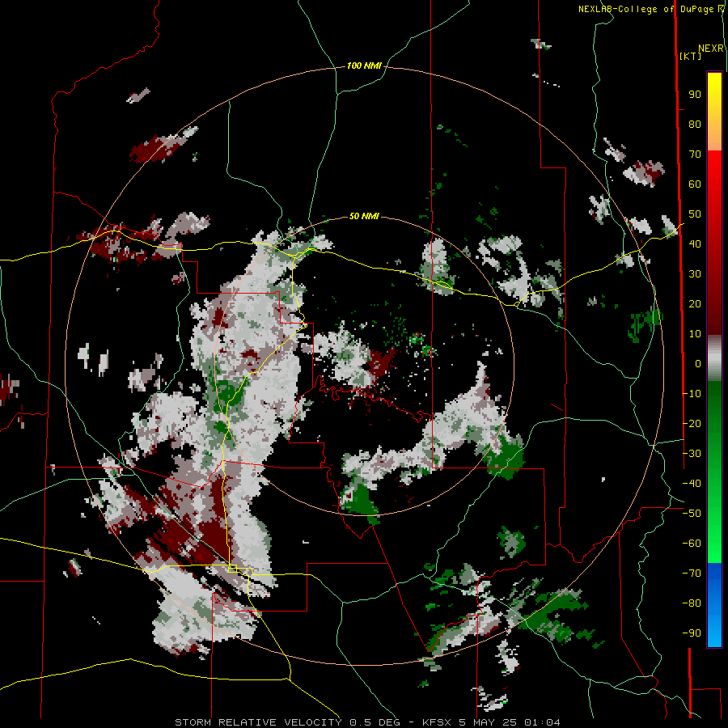Select the -20 value on the velocity scale
The height and width of the screenshot is (728, 728).
coord(692,424)
